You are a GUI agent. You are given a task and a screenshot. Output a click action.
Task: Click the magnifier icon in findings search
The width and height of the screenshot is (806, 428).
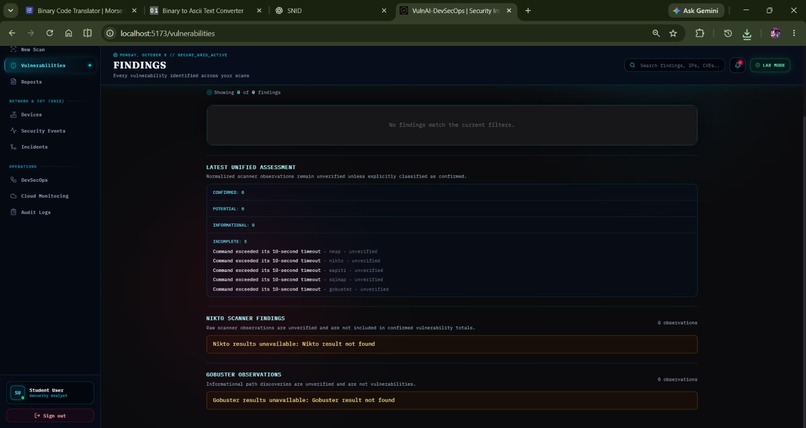(633, 65)
